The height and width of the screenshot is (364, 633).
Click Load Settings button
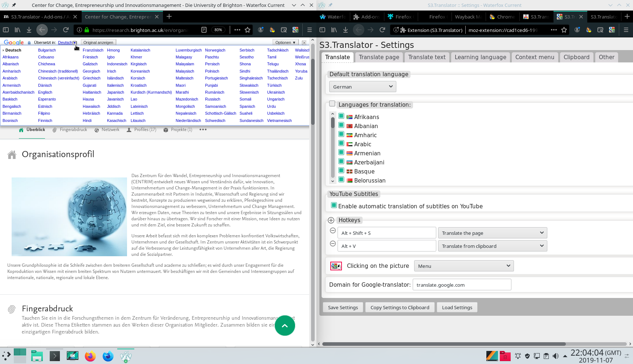(x=457, y=307)
